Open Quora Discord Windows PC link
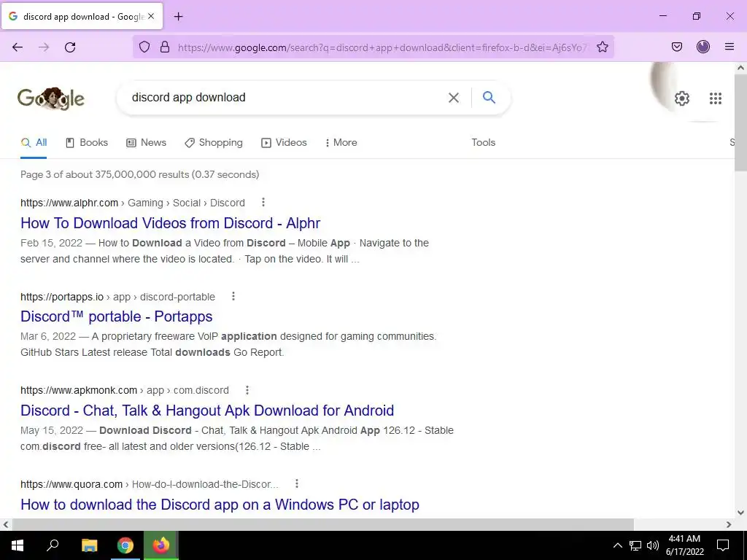Image resolution: width=747 pixels, height=560 pixels. coord(220,505)
